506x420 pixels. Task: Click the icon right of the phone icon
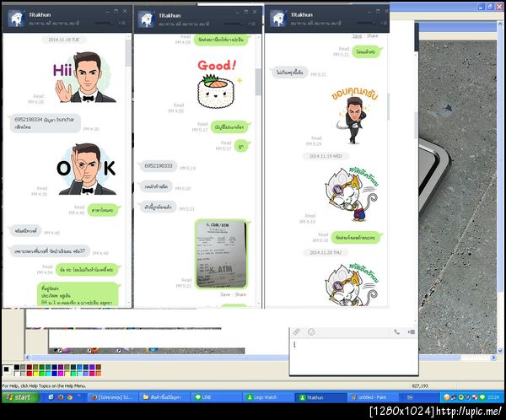click(412, 332)
